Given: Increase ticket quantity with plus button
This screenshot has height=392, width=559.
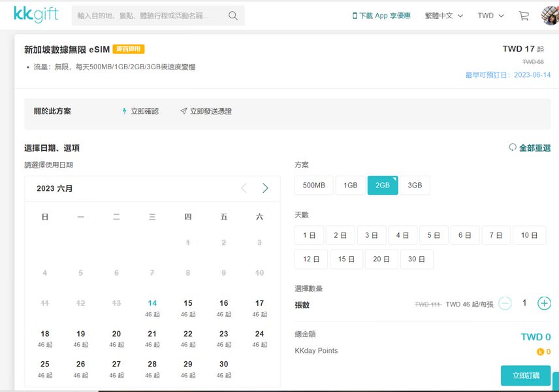Looking at the screenshot, I should point(544,304).
